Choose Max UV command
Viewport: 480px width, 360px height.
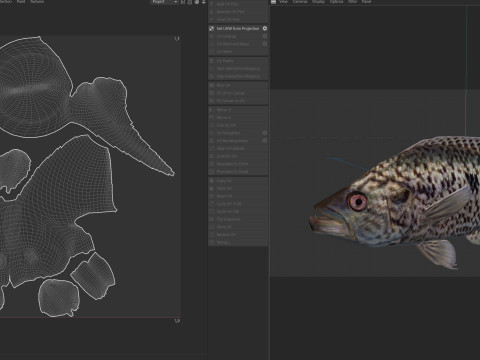click(238, 85)
